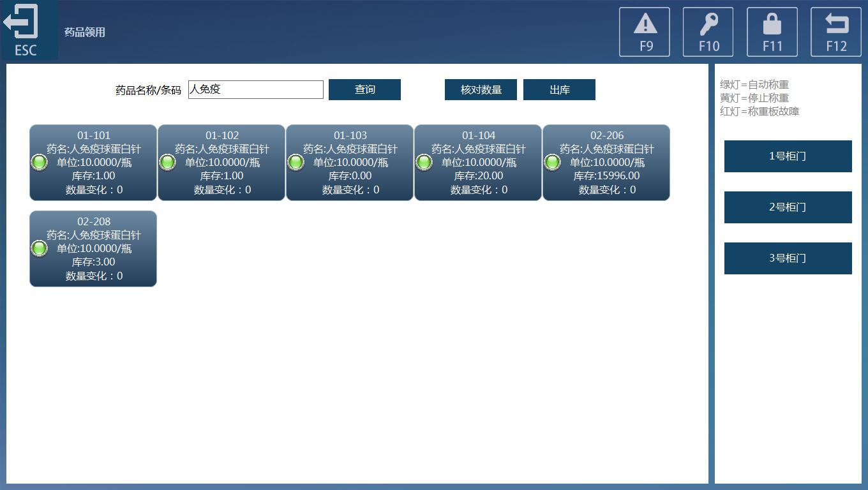The image size is (868, 490).
Task: Select the 02-208 card with stock 3.00
Action: (x=93, y=249)
